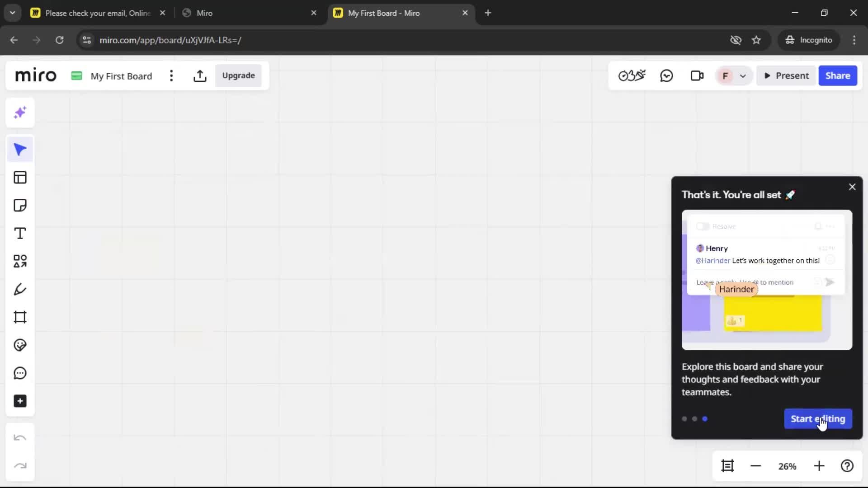
Task: Click the browser back arrow
Action: point(14,40)
